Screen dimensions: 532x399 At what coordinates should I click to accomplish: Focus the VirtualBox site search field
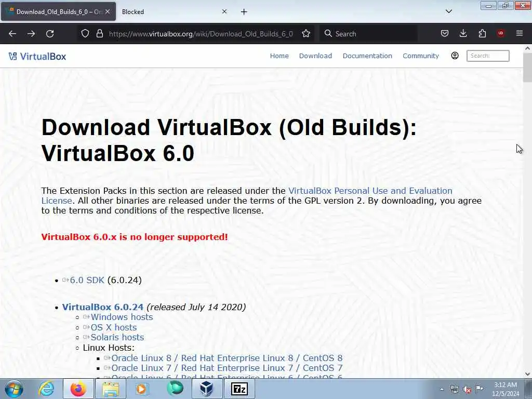coord(488,56)
